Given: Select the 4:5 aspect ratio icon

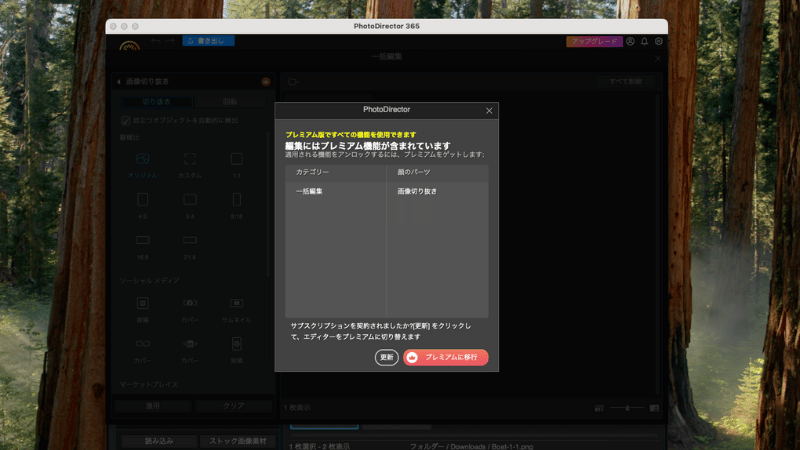Looking at the screenshot, I should click(x=143, y=199).
